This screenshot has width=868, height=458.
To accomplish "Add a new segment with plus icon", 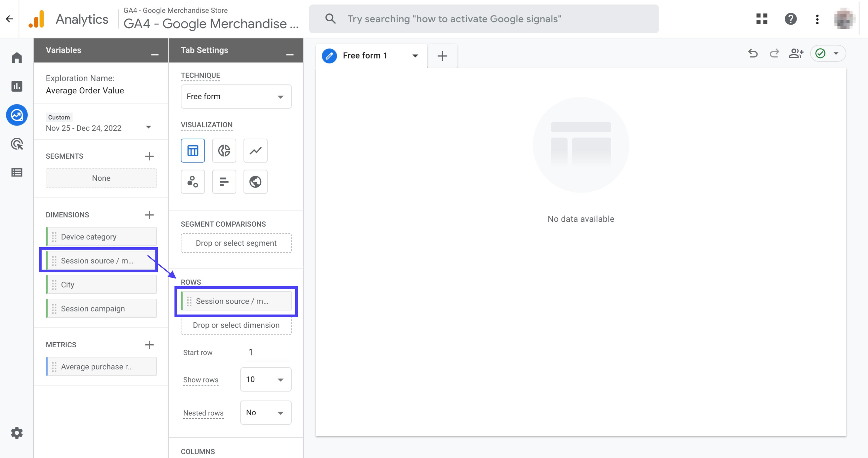I will tap(149, 156).
